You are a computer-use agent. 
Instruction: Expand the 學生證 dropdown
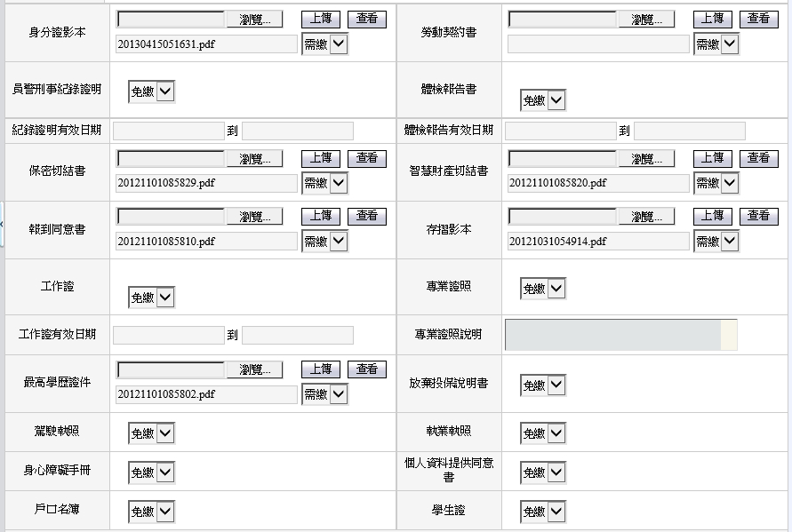[x=543, y=512]
